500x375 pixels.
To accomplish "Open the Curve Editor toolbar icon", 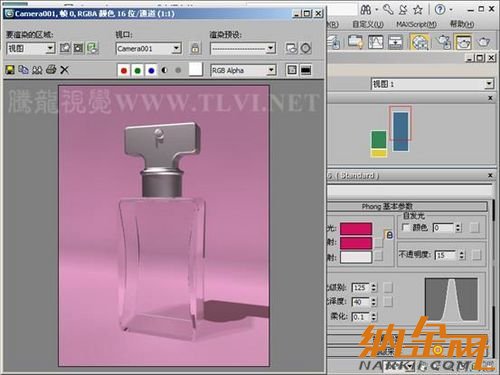I will point(376,42).
